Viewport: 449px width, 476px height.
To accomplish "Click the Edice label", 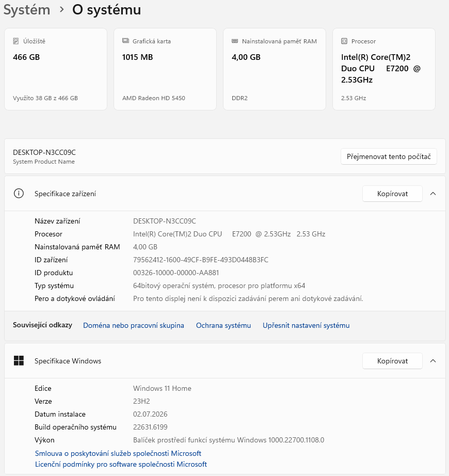I will 43,388.
